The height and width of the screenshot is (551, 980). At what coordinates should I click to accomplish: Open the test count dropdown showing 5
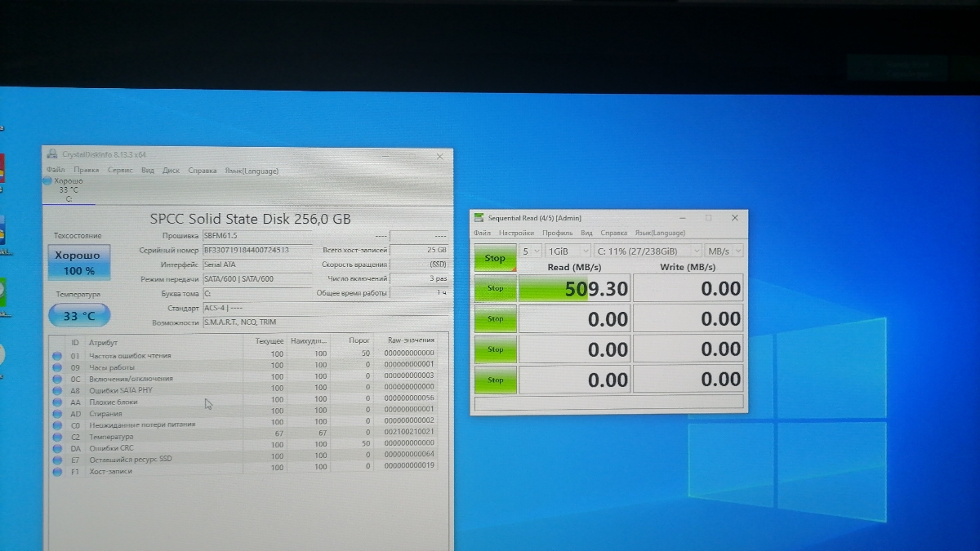click(531, 251)
